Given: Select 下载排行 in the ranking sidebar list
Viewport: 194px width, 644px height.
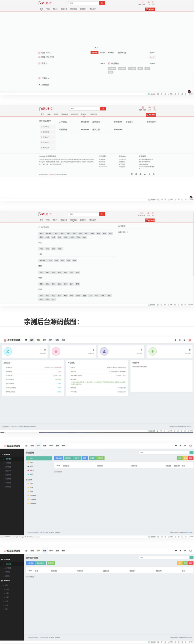Looking at the screenshot, I should 46,137.
